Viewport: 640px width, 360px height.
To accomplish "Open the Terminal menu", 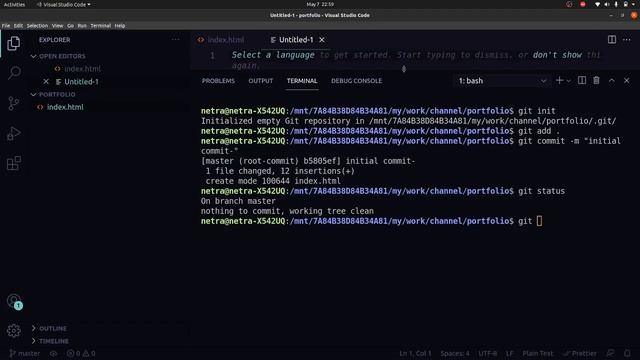I will (x=100, y=25).
